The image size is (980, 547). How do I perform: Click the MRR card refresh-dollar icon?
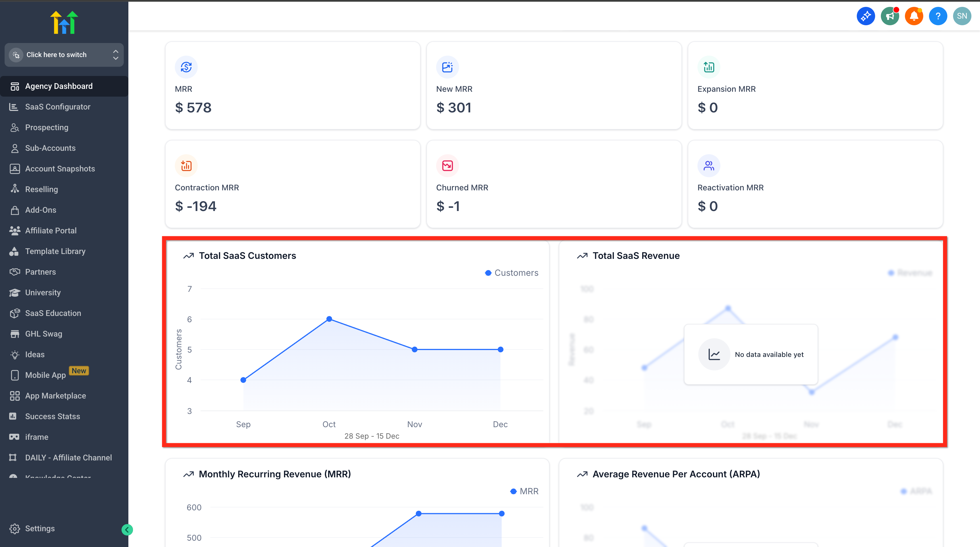pyautogui.click(x=186, y=67)
